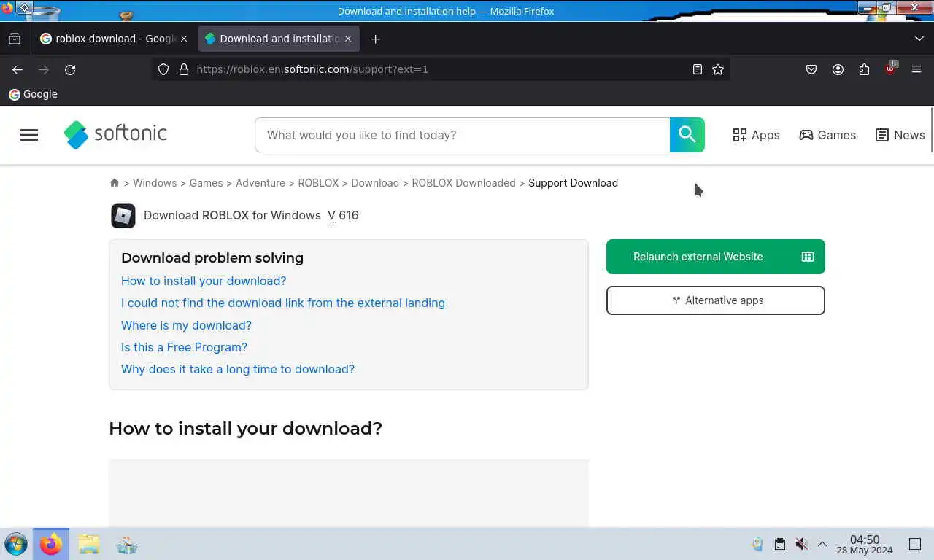This screenshot has height=560, width=934.
Task: Select Download and installation help tab
Action: tap(277, 39)
